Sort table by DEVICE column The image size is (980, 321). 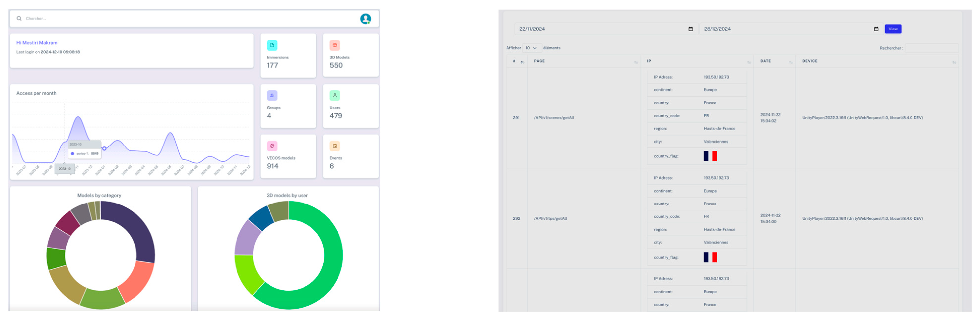coord(954,62)
